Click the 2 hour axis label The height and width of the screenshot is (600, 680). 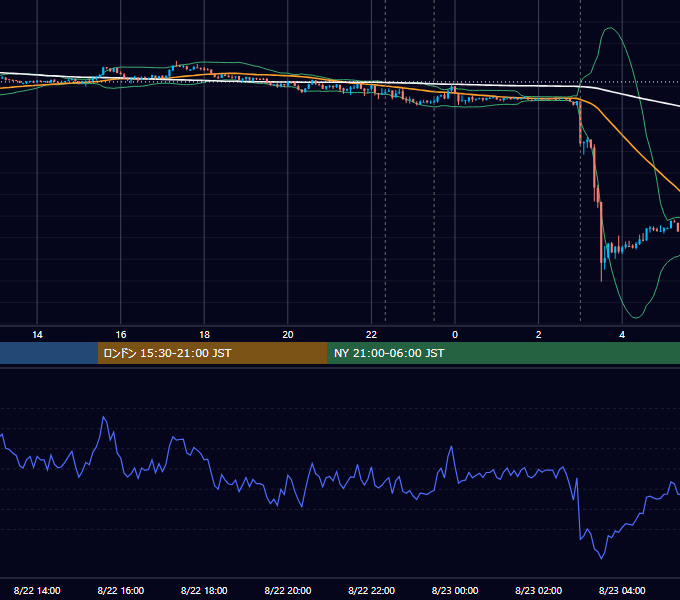click(539, 335)
